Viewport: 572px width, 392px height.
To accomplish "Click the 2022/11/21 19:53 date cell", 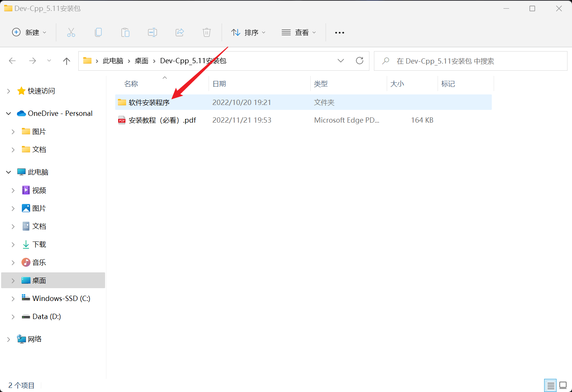I will point(242,120).
